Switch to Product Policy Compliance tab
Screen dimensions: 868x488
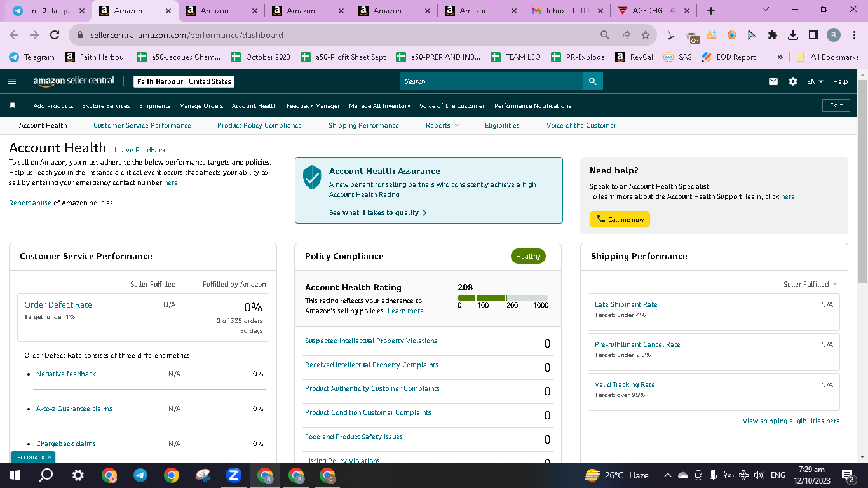tap(259, 125)
